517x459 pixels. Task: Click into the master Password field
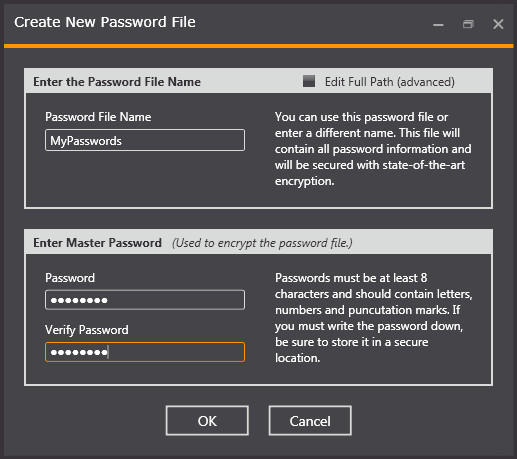pos(145,300)
